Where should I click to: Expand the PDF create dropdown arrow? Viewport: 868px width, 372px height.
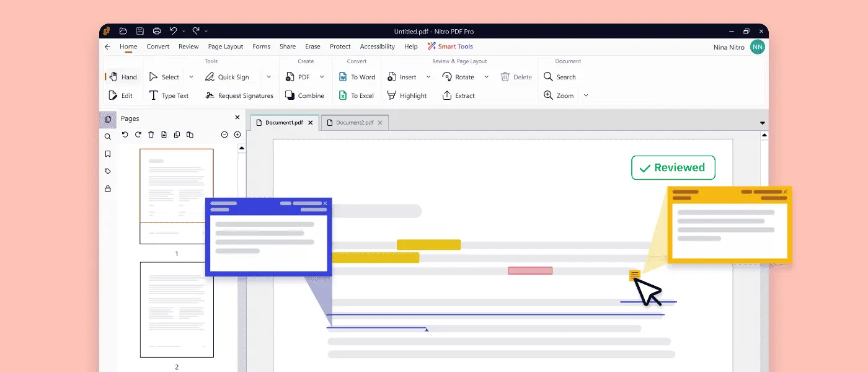322,77
